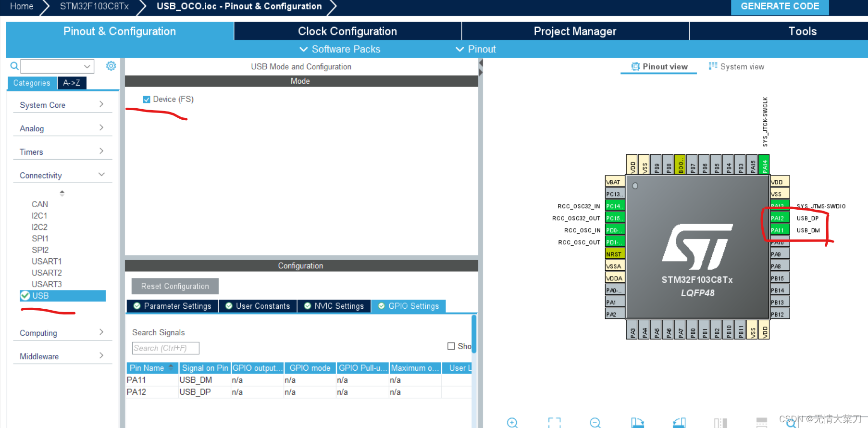Open the Project Manager tab
Screen dimensions: 868x428
point(575,31)
